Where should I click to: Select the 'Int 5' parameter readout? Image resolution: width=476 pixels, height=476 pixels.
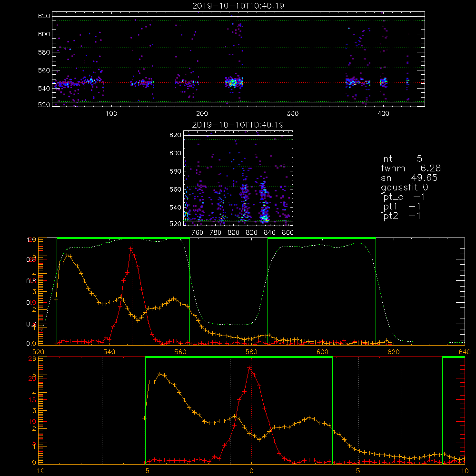pyautogui.click(x=401, y=159)
